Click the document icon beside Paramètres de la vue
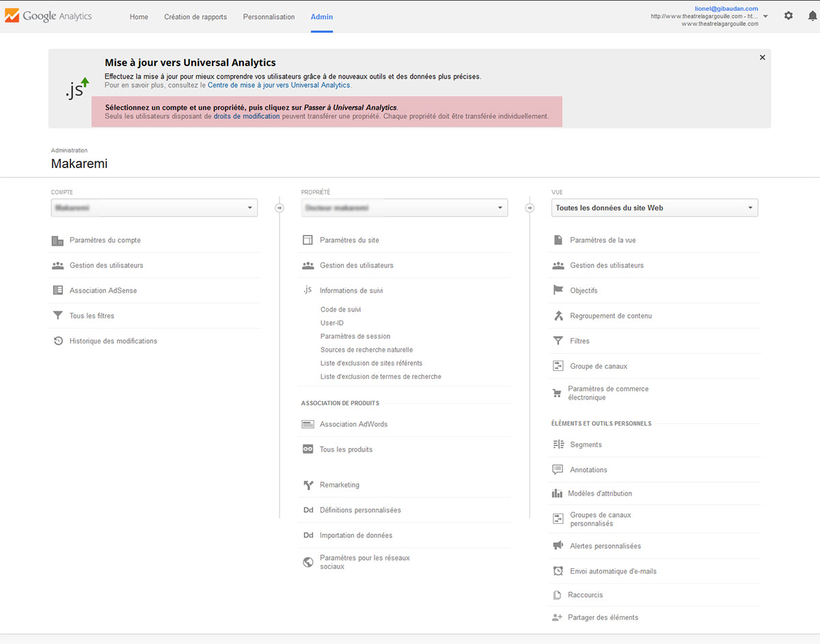 pos(558,240)
